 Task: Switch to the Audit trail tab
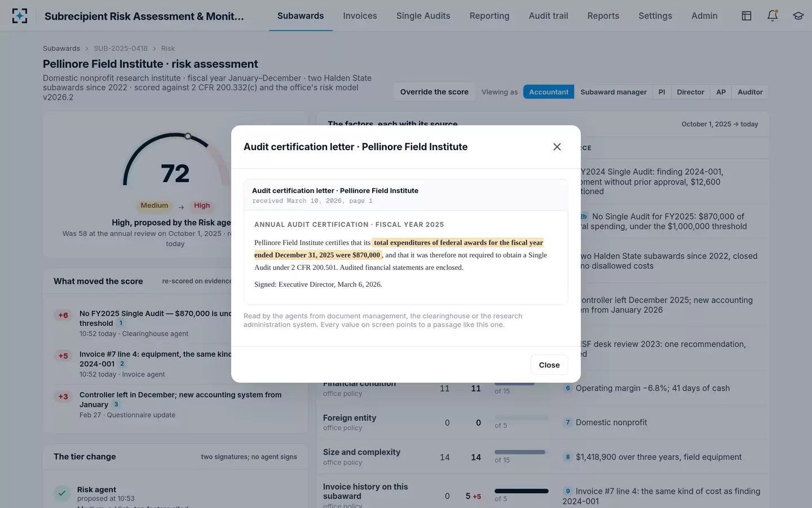click(548, 16)
